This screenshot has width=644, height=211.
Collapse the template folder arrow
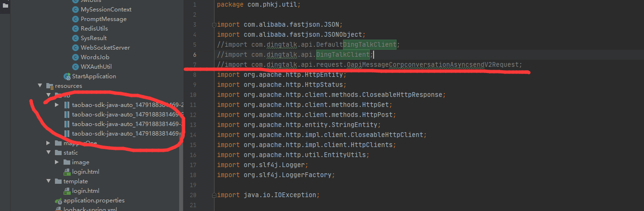click(48, 181)
